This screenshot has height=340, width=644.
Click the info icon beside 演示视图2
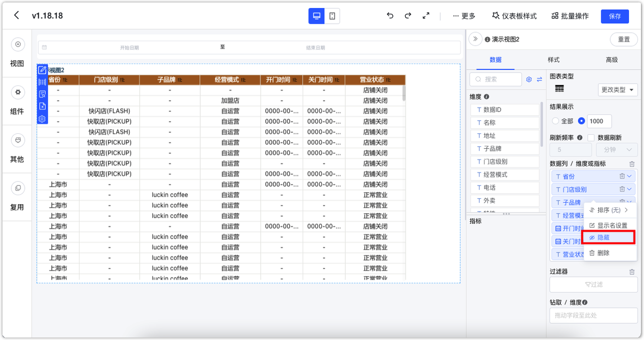pos(488,40)
